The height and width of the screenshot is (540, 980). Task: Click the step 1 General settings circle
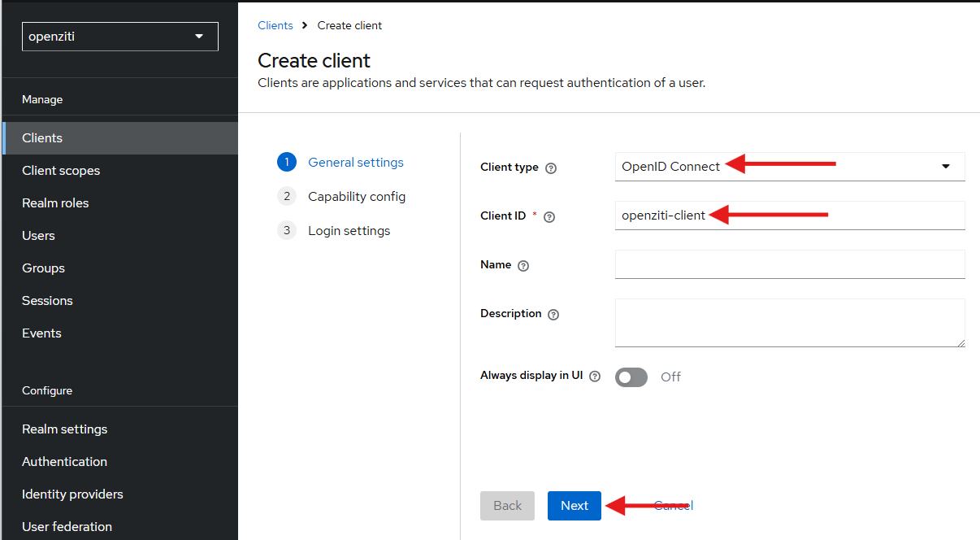[287, 162]
